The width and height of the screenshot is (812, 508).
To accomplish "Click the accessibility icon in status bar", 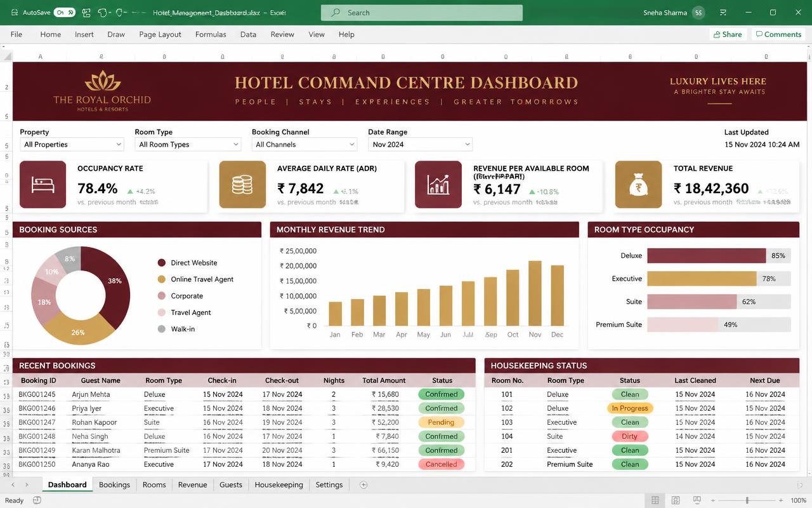I will [x=37, y=500].
